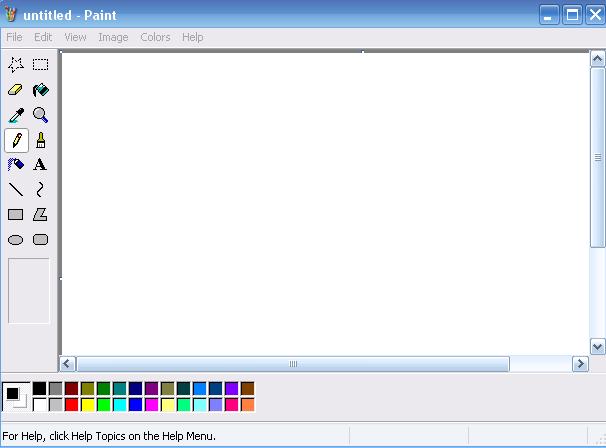The height and width of the screenshot is (448, 606).
Task: Open the File menu
Action: point(14,37)
